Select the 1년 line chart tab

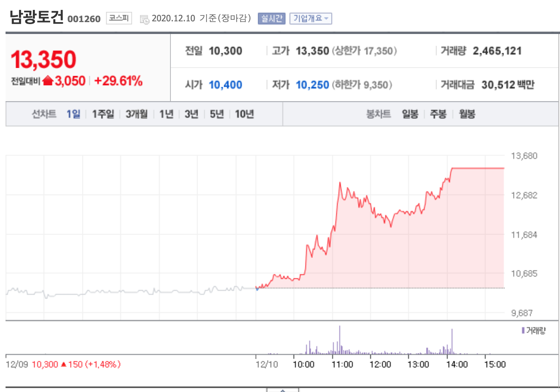click(x=166, y=114)
